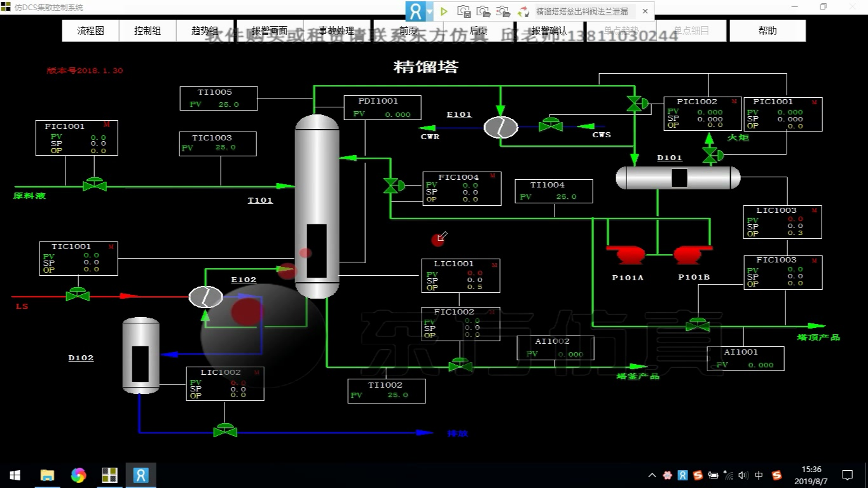The width and height of the screenshot is (868, 488).
Task: Open the 报警画面 menu
Action: (x=270, y=30)
